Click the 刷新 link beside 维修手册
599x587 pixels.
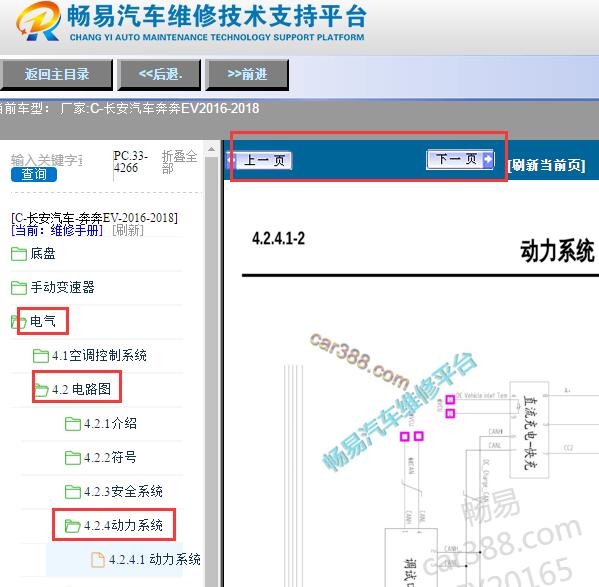coord(128,230)
